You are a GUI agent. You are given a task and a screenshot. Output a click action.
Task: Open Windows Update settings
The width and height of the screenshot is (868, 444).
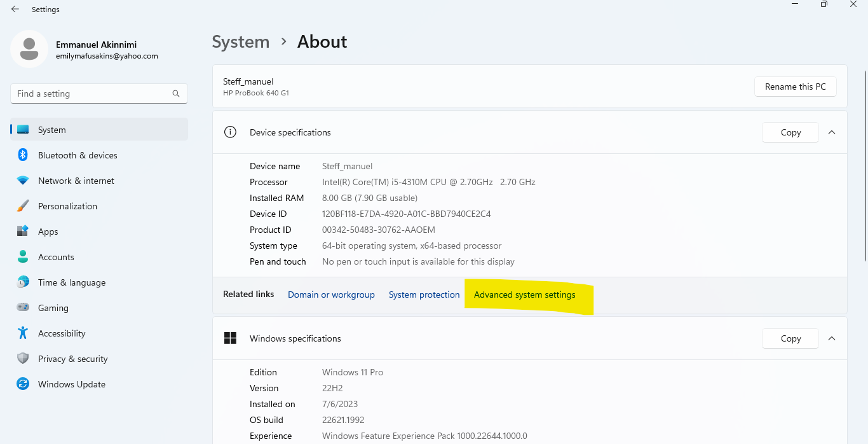99,384
